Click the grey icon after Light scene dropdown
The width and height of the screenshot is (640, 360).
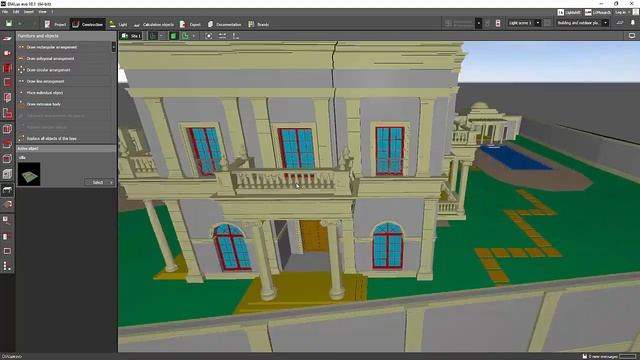coord(547,23)
